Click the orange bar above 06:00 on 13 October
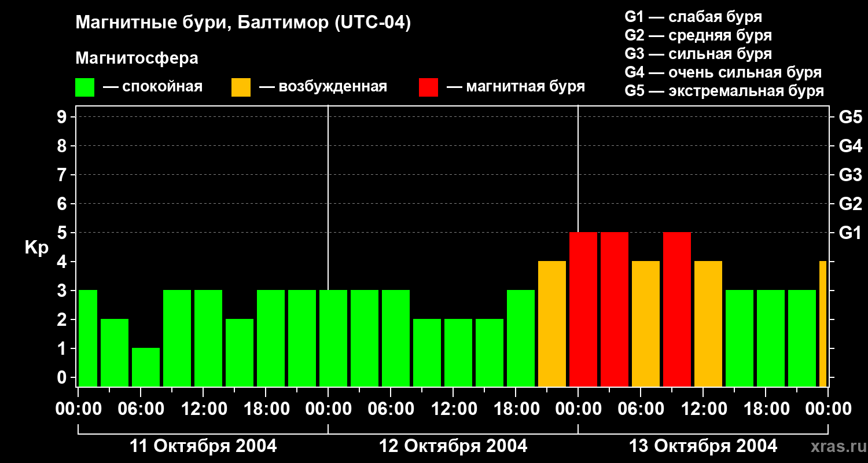The width and height of the screenshot is (868, 463). [646, 324]
